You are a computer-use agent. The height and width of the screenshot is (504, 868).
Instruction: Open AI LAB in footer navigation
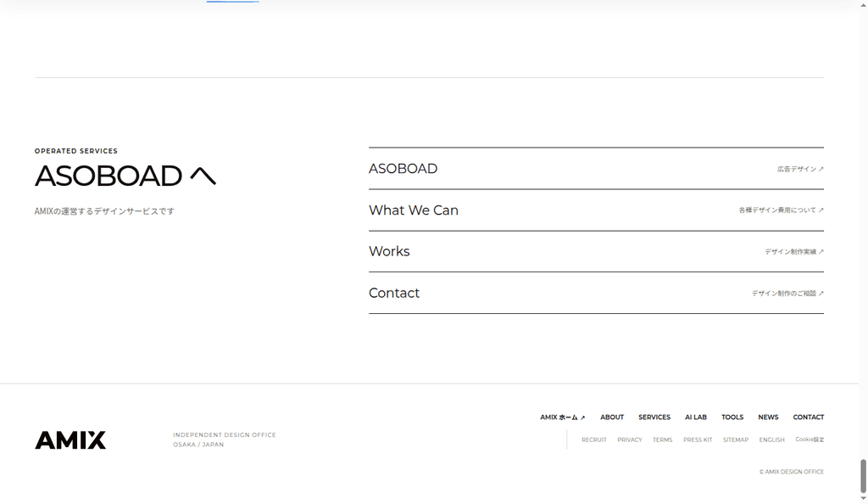pos(696,417)
